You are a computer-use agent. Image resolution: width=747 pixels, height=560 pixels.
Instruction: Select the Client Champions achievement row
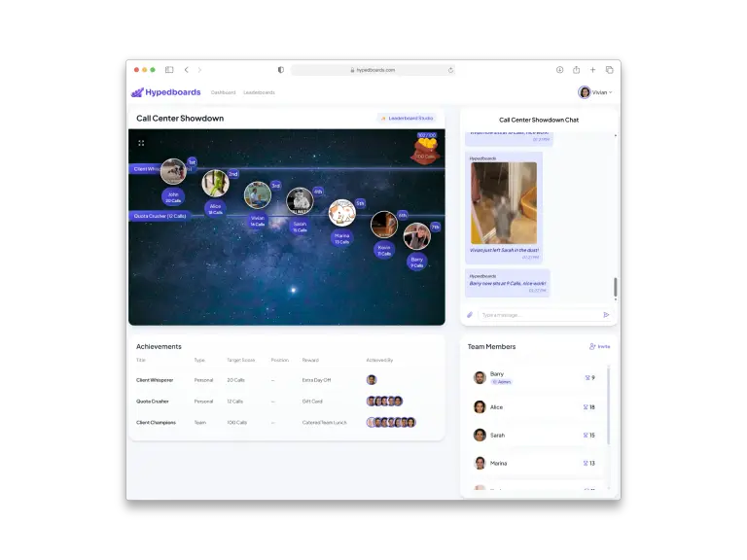pos(286,422)
